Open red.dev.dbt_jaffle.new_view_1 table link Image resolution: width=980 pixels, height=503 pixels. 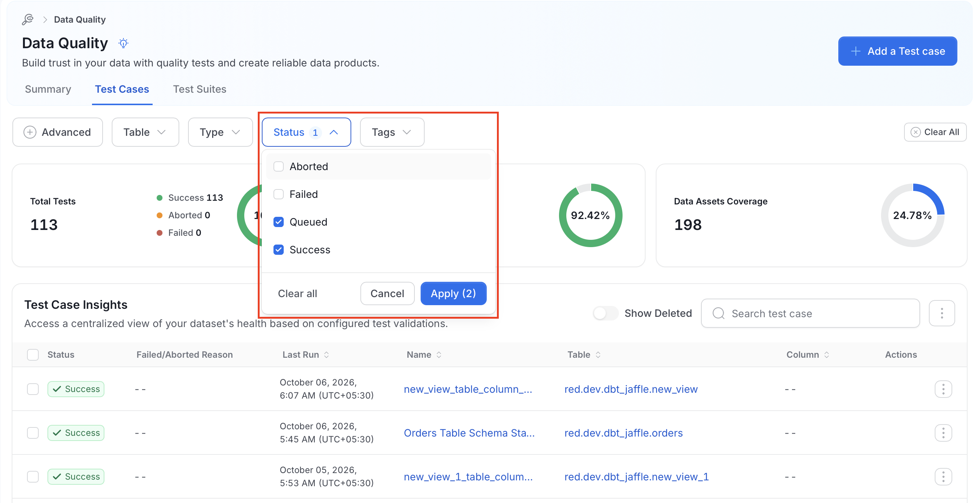click(x=636, y=476)
